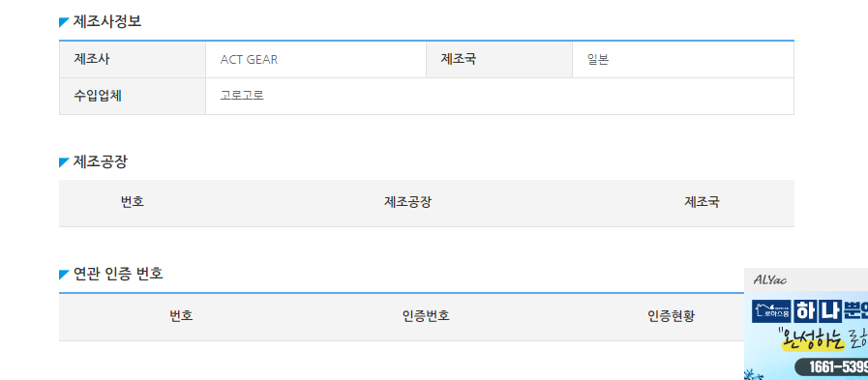Select the ACT GEAR manufacturer value
868x380 pixels.
tap(249, 60)
